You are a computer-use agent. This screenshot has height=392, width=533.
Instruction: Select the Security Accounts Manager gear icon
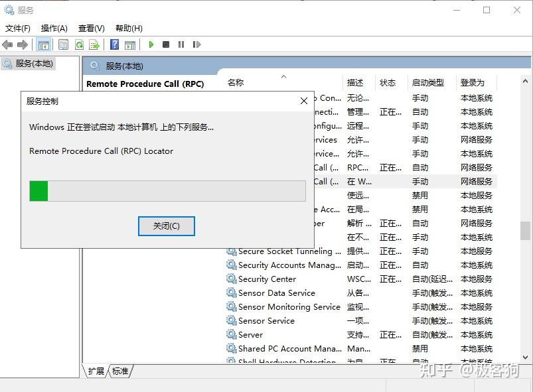(232, 265)
